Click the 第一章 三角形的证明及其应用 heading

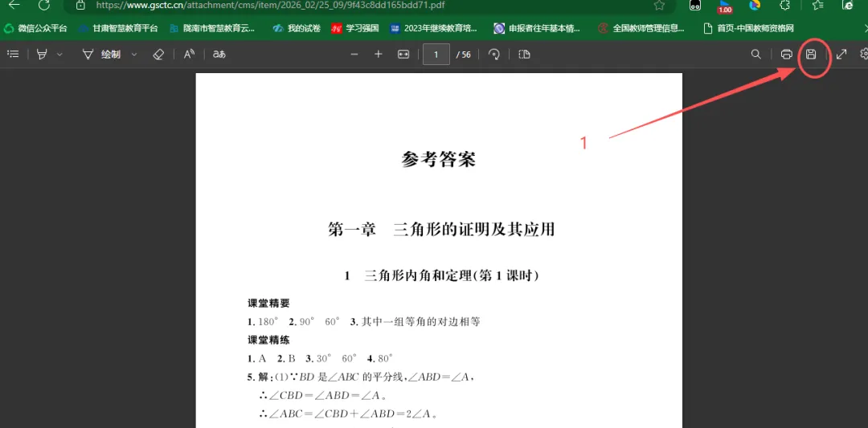pos(441,230)
